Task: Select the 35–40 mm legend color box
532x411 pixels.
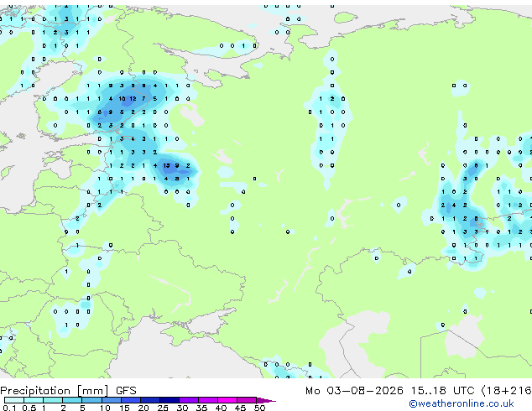Action: point(208,400)
